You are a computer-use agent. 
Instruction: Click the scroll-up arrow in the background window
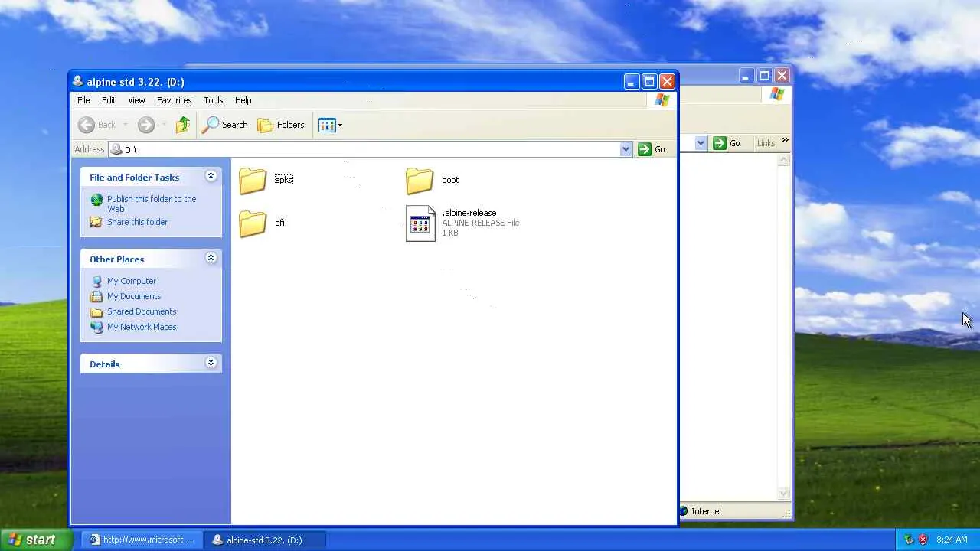coord(783,161)
